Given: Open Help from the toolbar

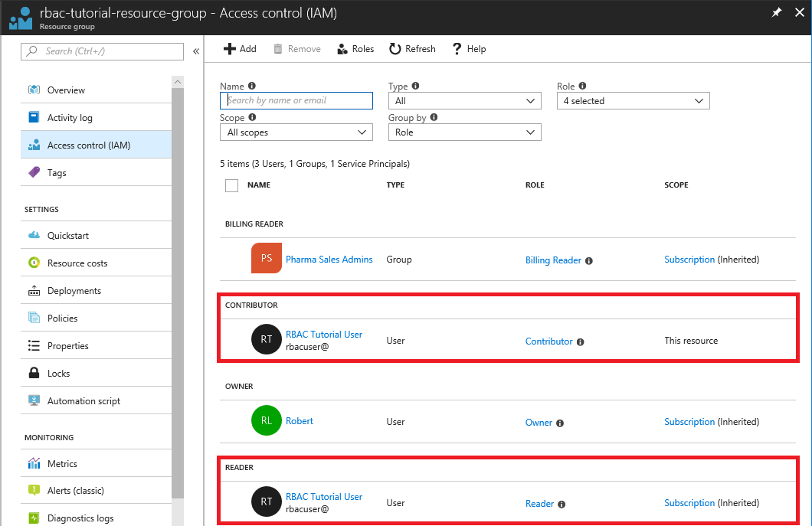Looking at the screenshot, I should point(468,48).
